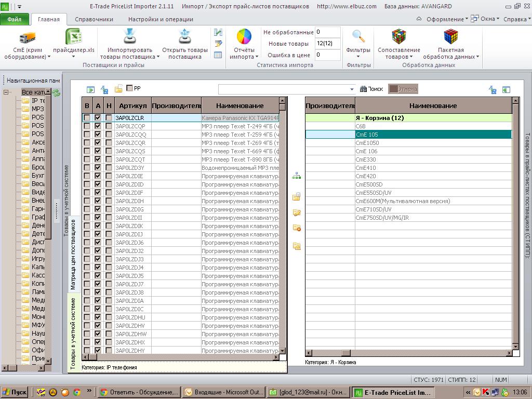Screen dimensions: 532x399
Task: Click Сопоставление товаров cube icon
Action: tap(398, 37)
